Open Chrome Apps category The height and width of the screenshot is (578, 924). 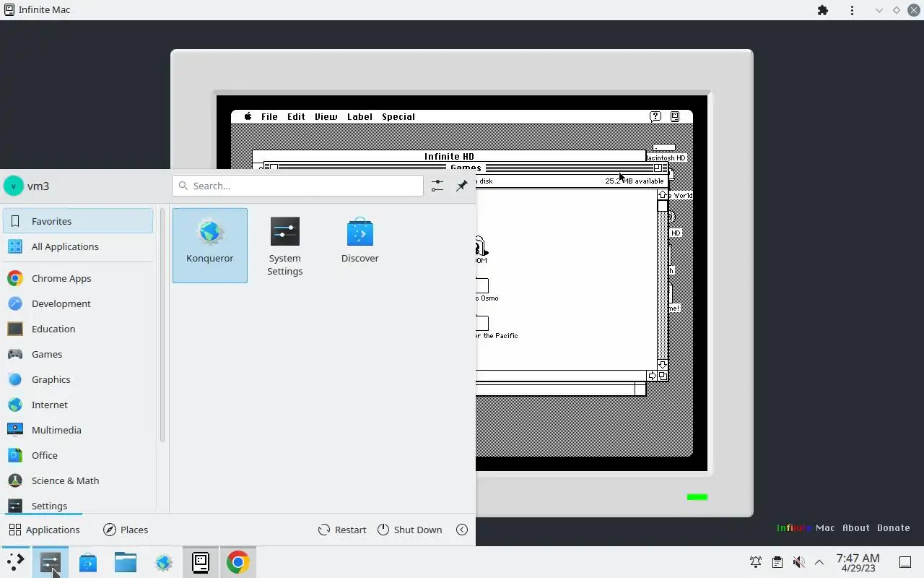[x=78, y=278]
